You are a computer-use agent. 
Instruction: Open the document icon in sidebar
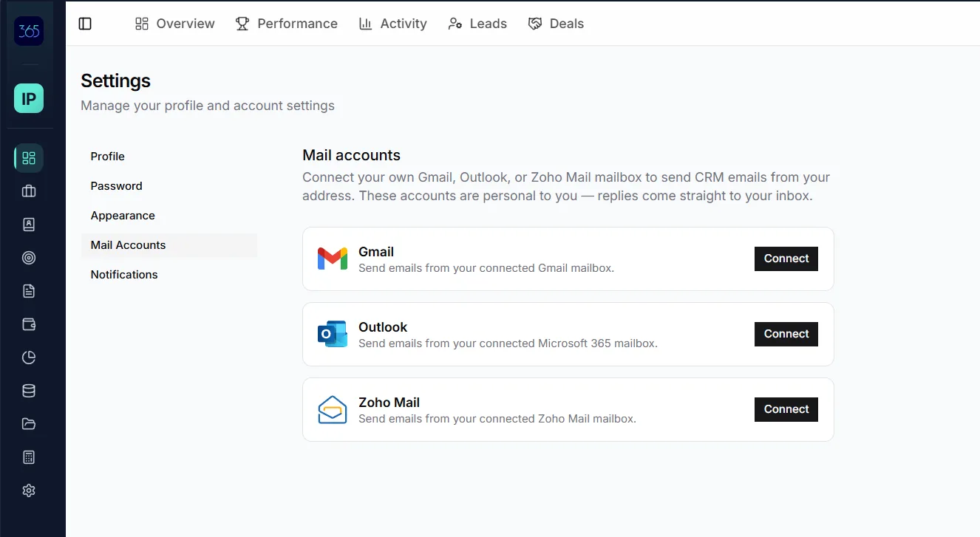[x=29, y=291]
